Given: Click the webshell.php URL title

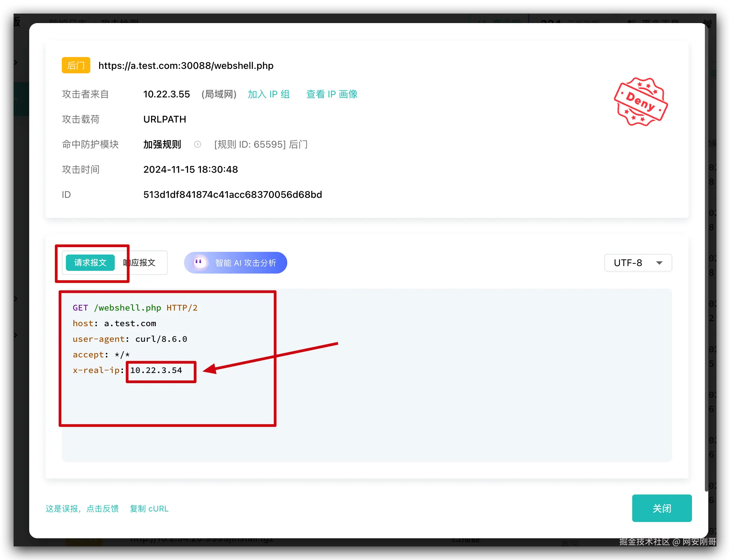Looking at the screenshot, I should click(186, 66).
